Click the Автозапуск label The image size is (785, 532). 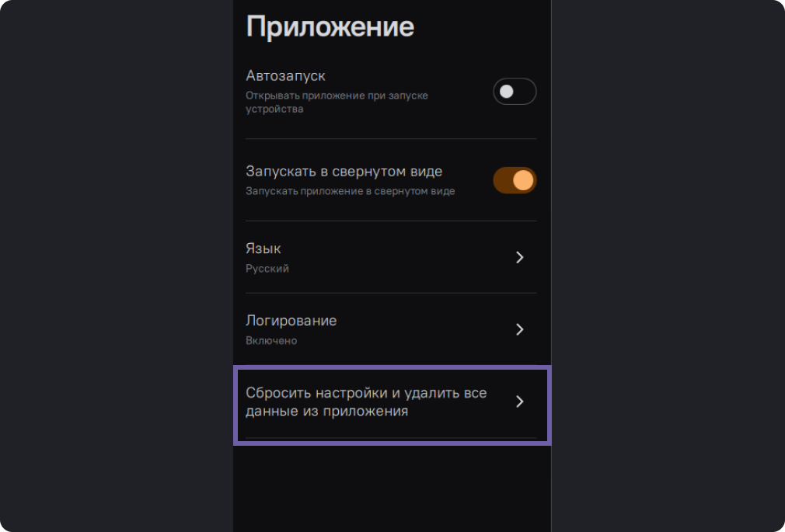click(285, 76)
